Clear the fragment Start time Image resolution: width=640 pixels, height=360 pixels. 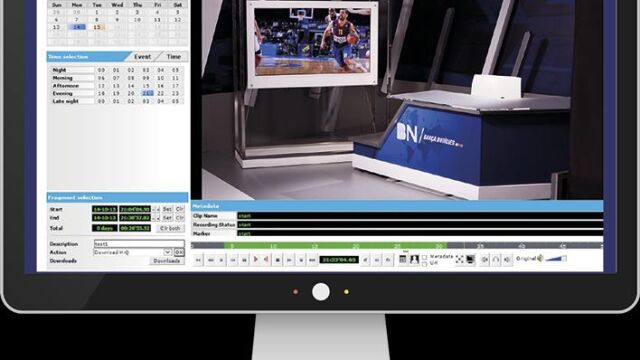pos(180,209)
